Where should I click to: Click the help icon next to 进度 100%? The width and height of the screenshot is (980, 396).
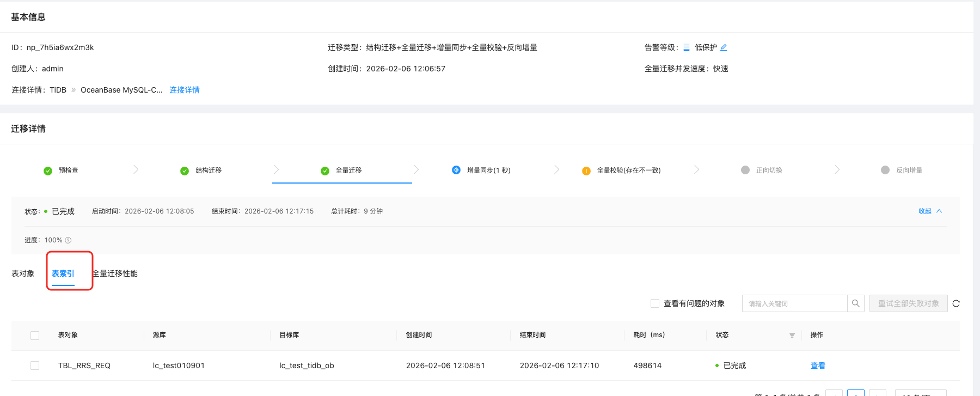tap(68, 240)
